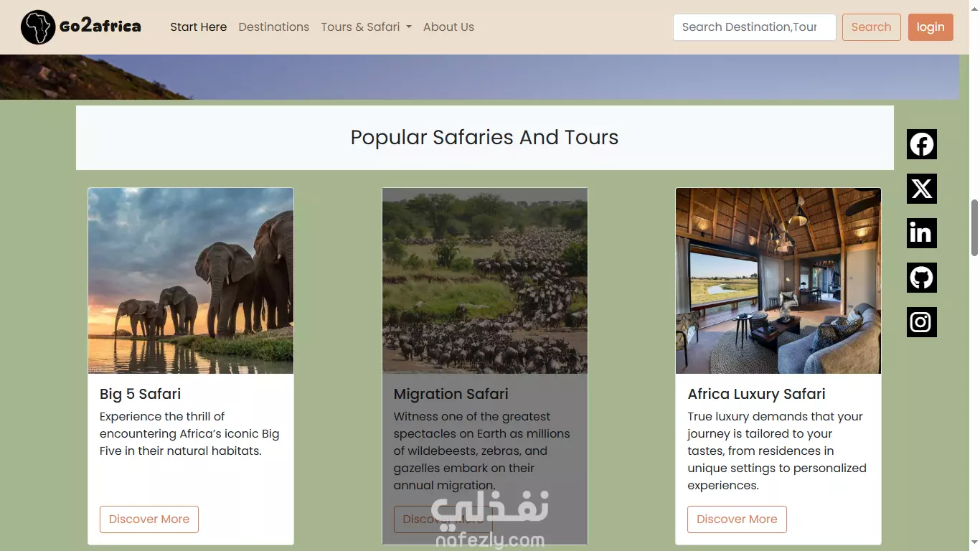
Task: Focus the Search Destination, Tour input field
Action: point(755,27)
